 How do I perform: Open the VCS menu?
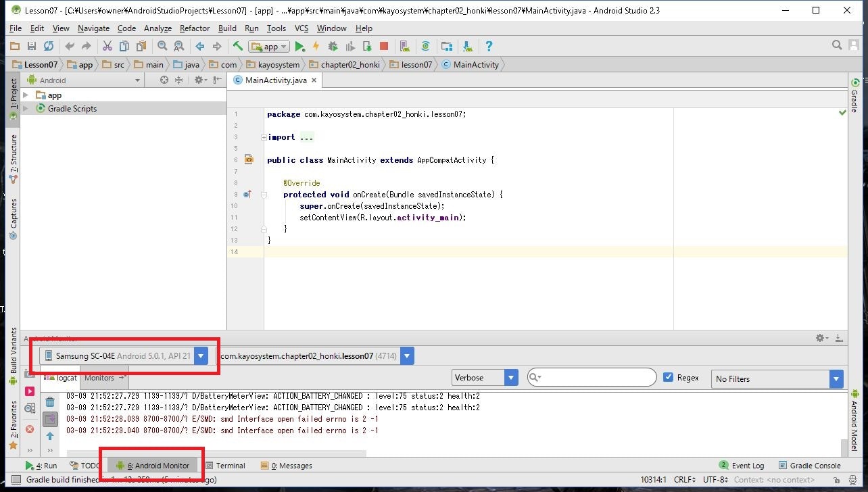pyautogui.click(x=302, y=28)
